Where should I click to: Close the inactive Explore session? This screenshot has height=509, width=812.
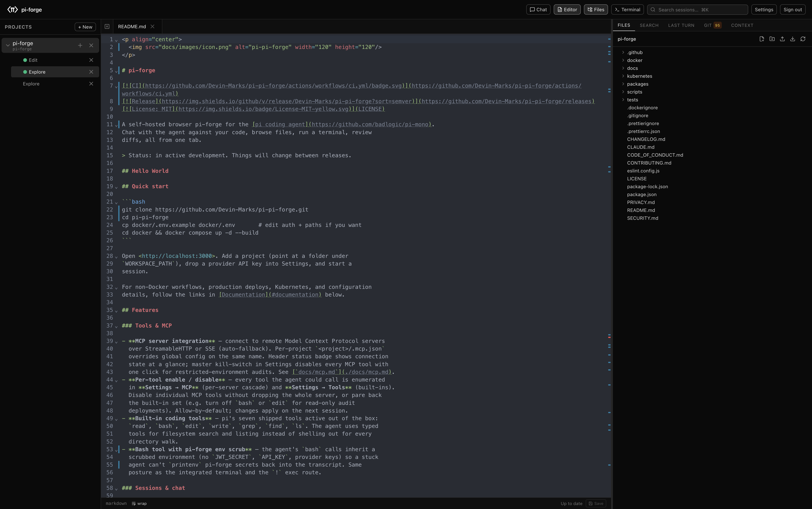point(91,84)
